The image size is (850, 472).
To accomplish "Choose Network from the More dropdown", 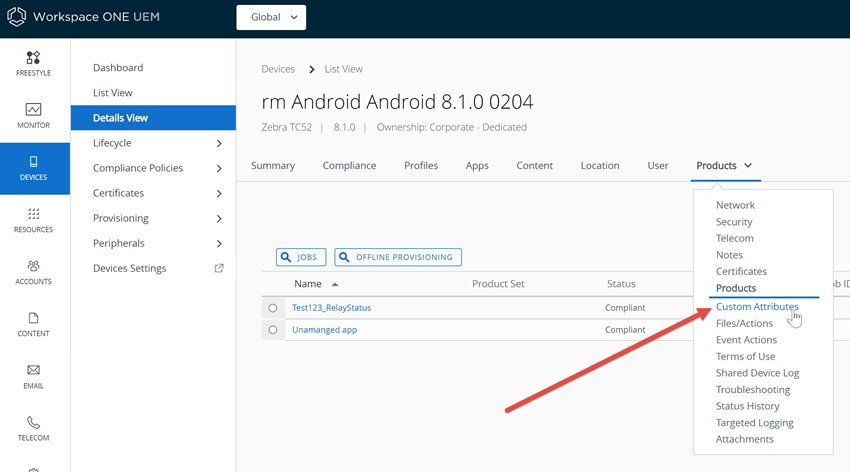I will pos(735,205).
